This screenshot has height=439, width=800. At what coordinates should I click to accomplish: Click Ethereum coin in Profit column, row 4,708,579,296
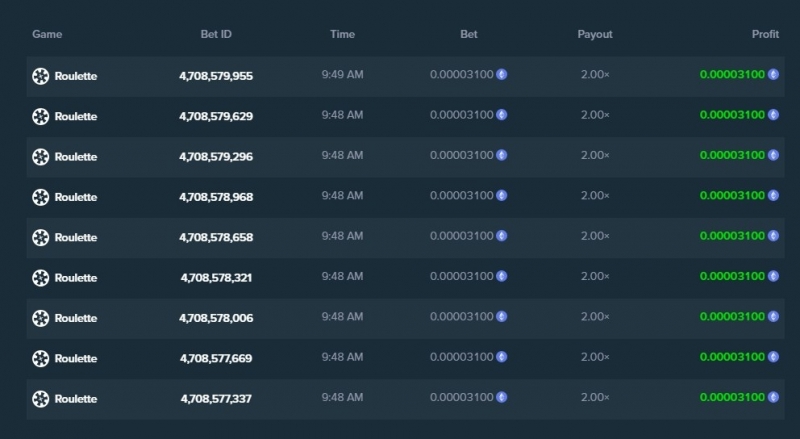[773, 155]
